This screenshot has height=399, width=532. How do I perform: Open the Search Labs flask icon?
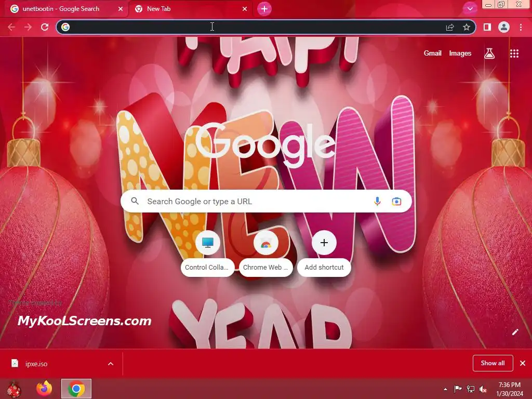489,54
